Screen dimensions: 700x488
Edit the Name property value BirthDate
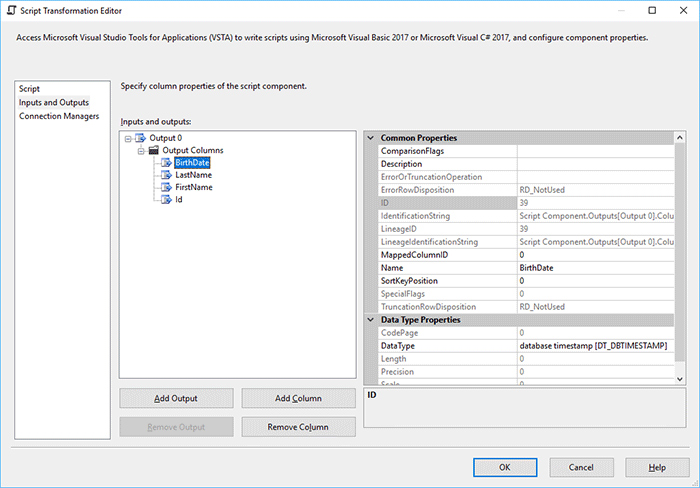click(x=594, y=268)
